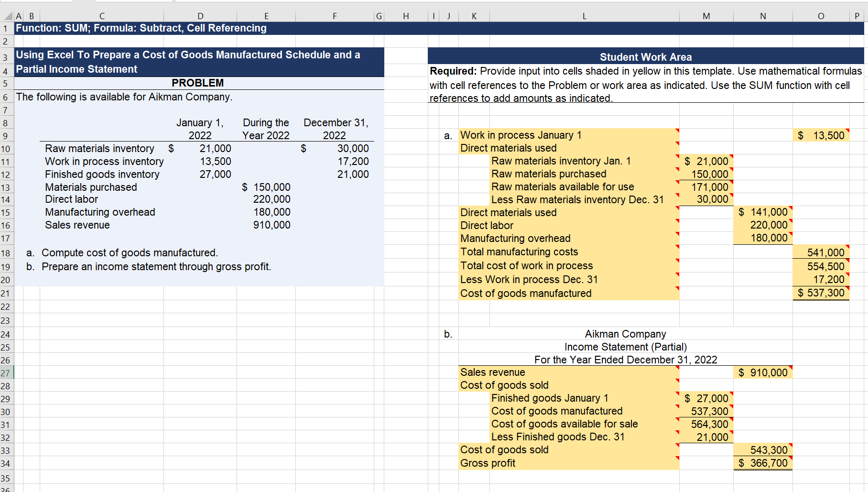
Task: Click the cell showing $ 13,500
Action: [821, 135]
